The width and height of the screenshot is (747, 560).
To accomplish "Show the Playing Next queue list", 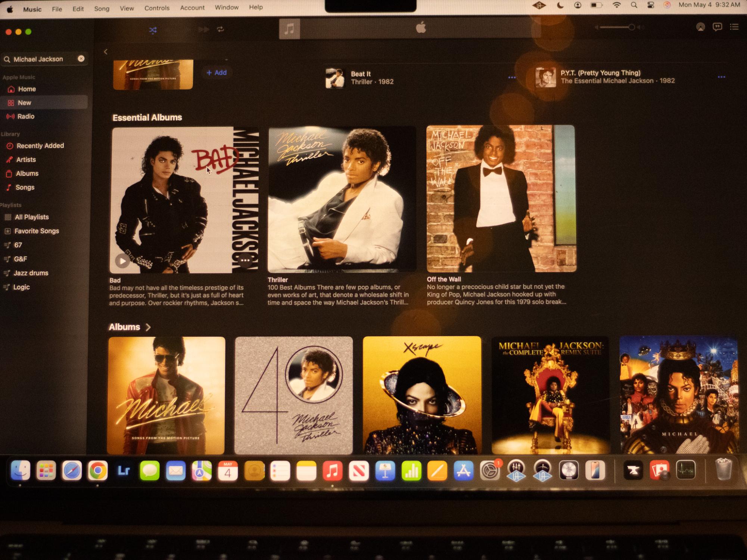I will pos(734,27).
